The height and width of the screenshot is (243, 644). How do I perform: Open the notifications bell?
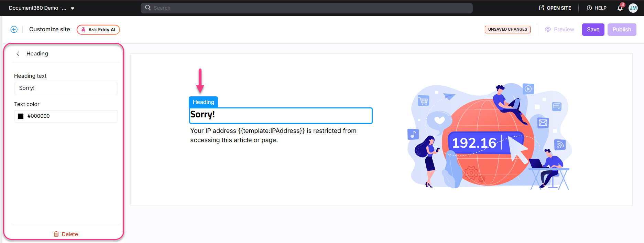click(x=620, y=8)
